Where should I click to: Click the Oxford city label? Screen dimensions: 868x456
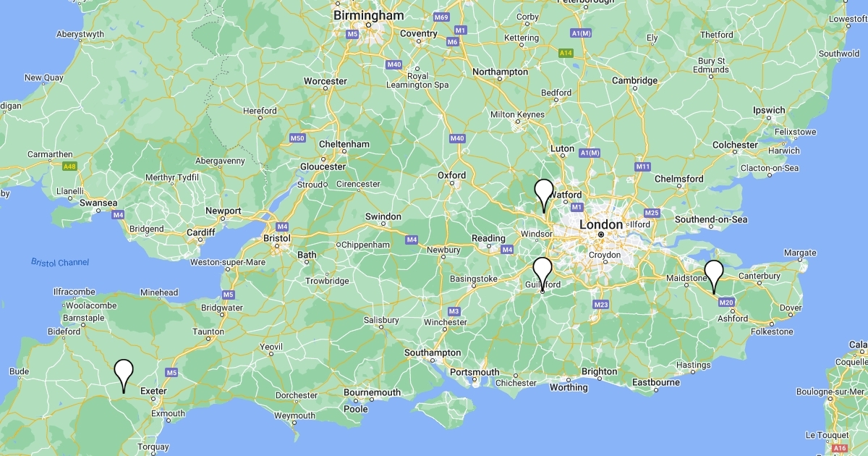tap(451, 175)
